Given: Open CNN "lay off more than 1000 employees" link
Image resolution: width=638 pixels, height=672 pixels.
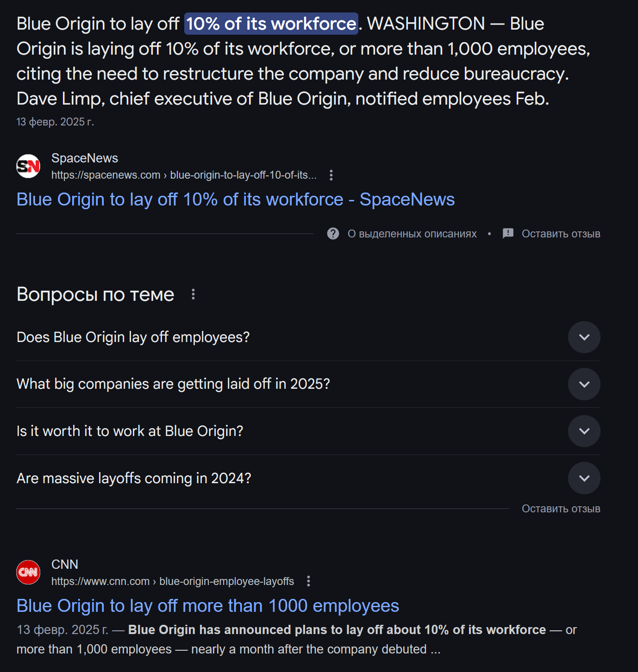Looking at the screenshot, I should 207,606.
